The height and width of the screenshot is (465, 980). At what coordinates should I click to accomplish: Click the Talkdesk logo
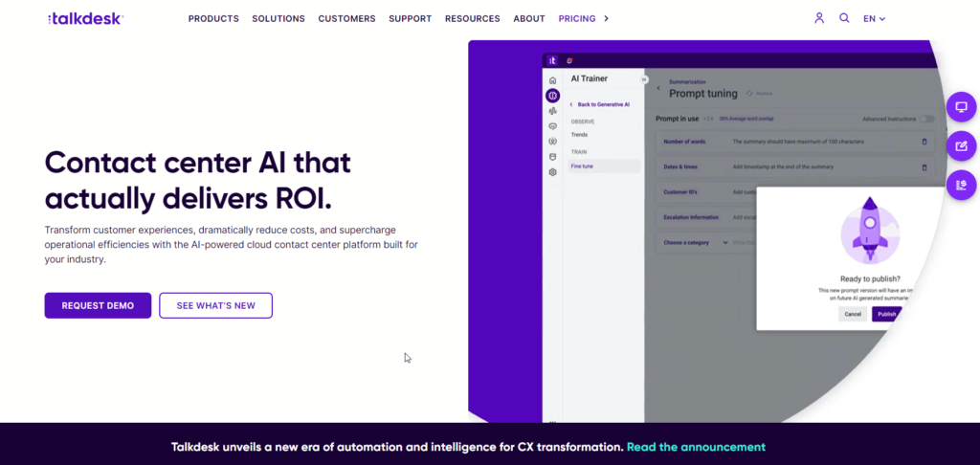click(x=85, y=19)
